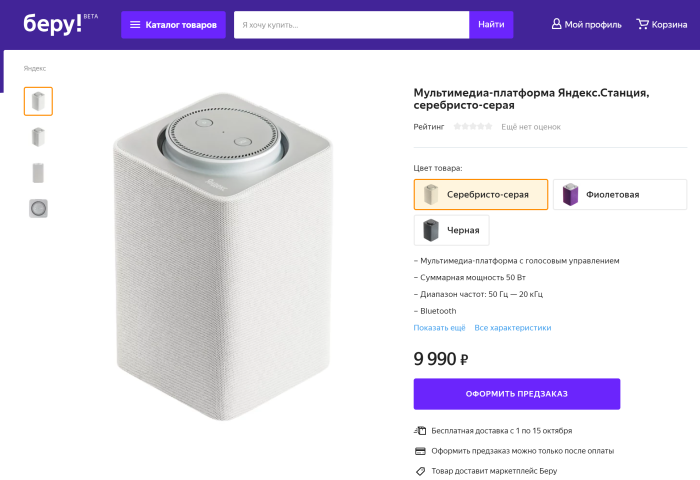
Task: Click the free delivery truck icon
Action: tap(420, 431)
